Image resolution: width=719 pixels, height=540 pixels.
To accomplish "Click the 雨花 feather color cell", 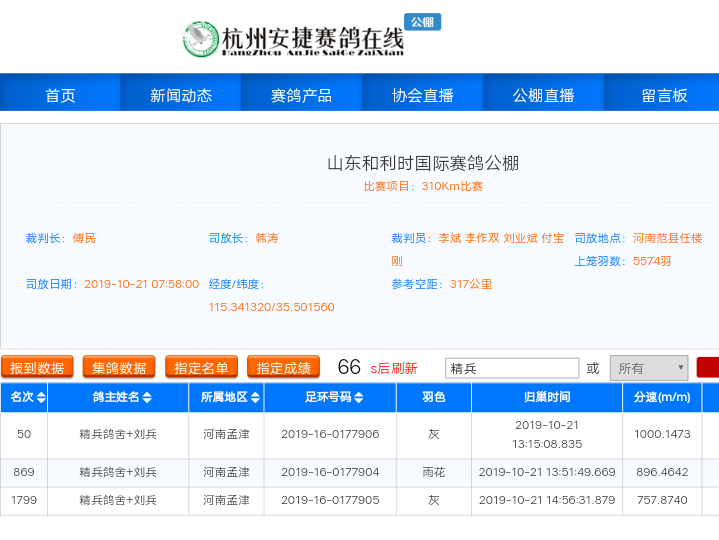I will tap(434, 472).
